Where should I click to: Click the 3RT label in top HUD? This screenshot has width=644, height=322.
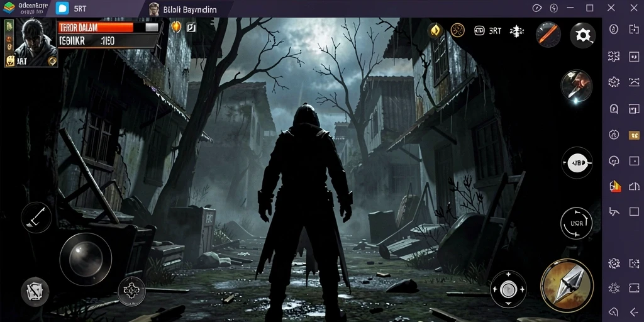[x=495, y=31]
